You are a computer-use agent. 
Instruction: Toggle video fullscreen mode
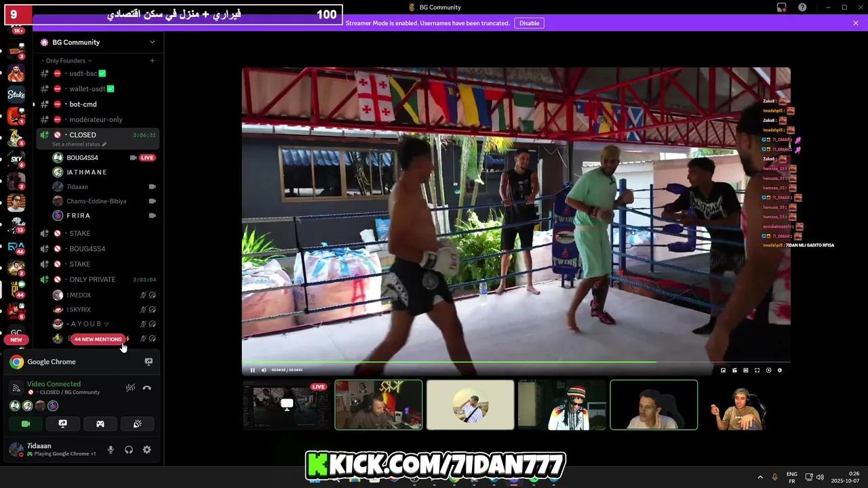(757, 370)
